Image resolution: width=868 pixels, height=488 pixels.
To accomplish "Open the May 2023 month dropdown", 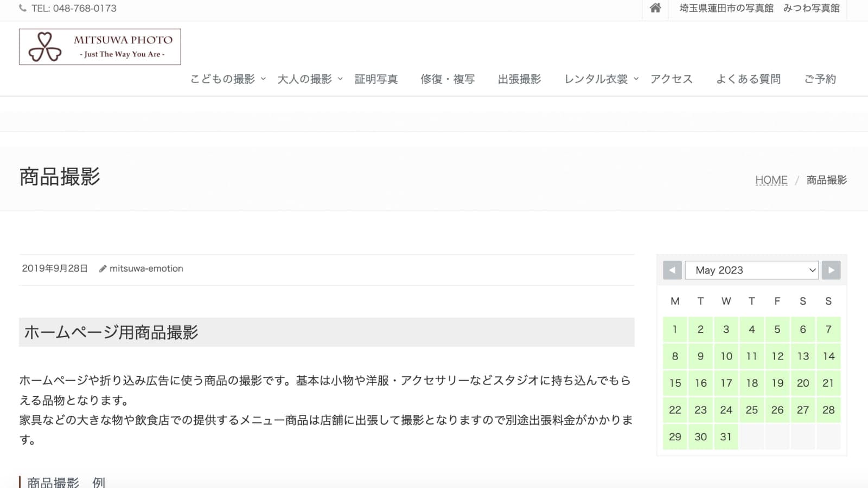I will pos(751,270).
